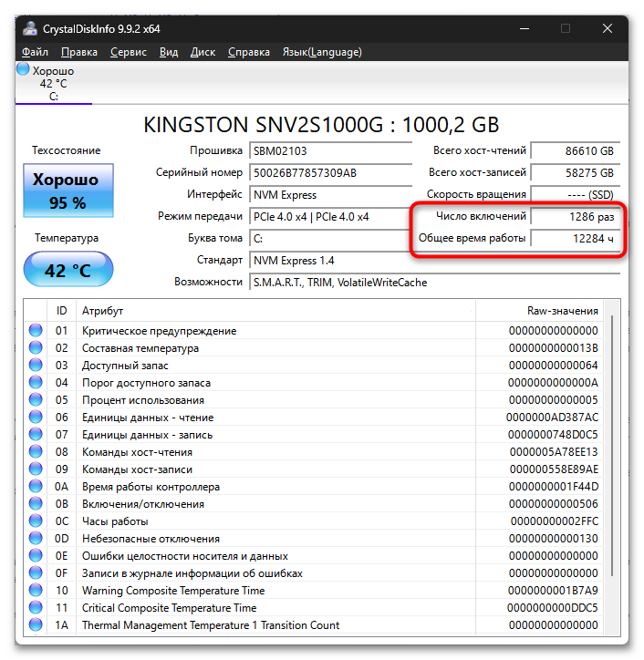The image size is (644, 660).
Task: Click total host writes value 58275 GB
Action: coord(576,172)
